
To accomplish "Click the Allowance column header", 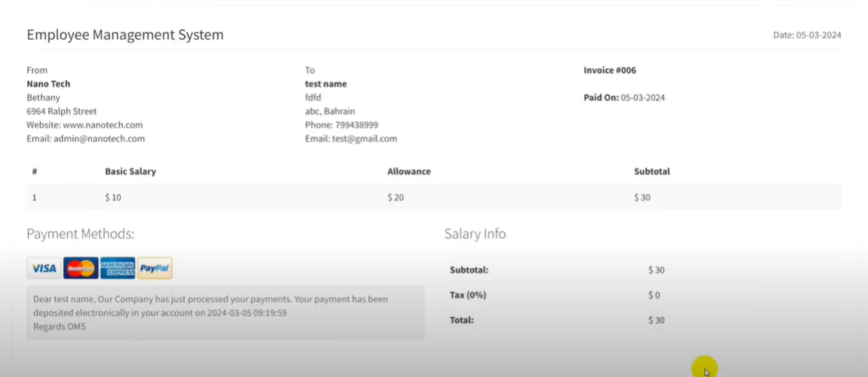I will pos(409,171).
